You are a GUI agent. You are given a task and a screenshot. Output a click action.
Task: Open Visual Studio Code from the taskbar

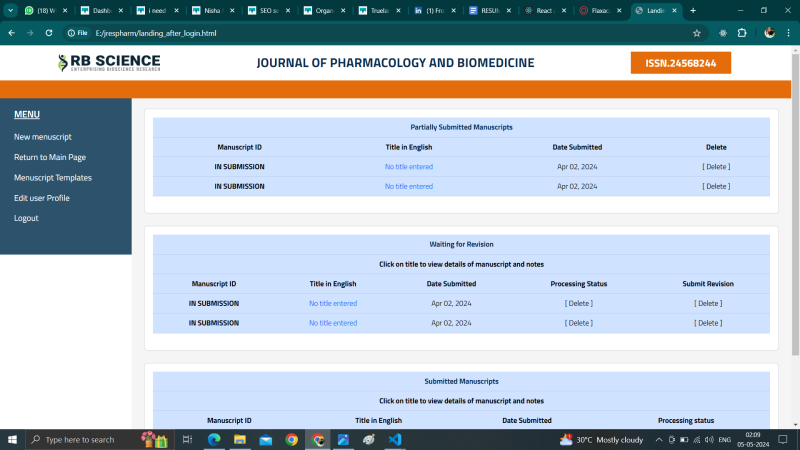(395, 439)
